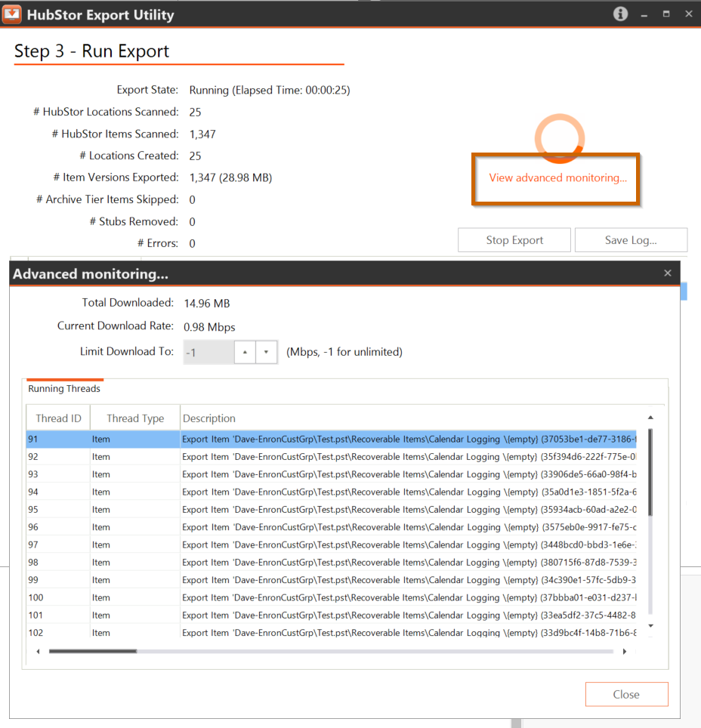701x728 pixels.
Task: Click description ending 33d9bc4f-14b8-71b6
Action: (x=409, y=633)
